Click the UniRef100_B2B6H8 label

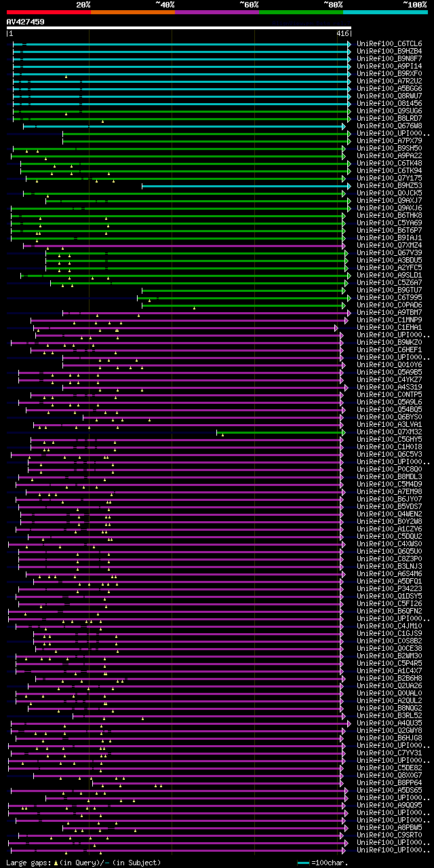[x=389, y=678]
